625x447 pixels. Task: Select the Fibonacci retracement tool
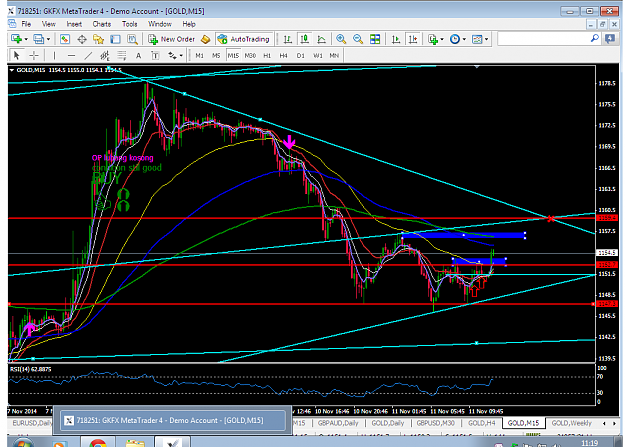pos(122,55)
